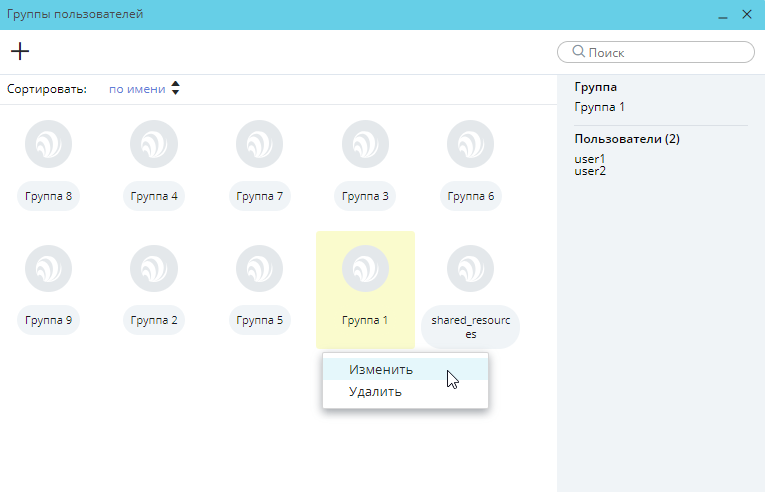Select the Группа 6 group icon
The height and width of the screenshot is (492, 765).
pos(471,144)
